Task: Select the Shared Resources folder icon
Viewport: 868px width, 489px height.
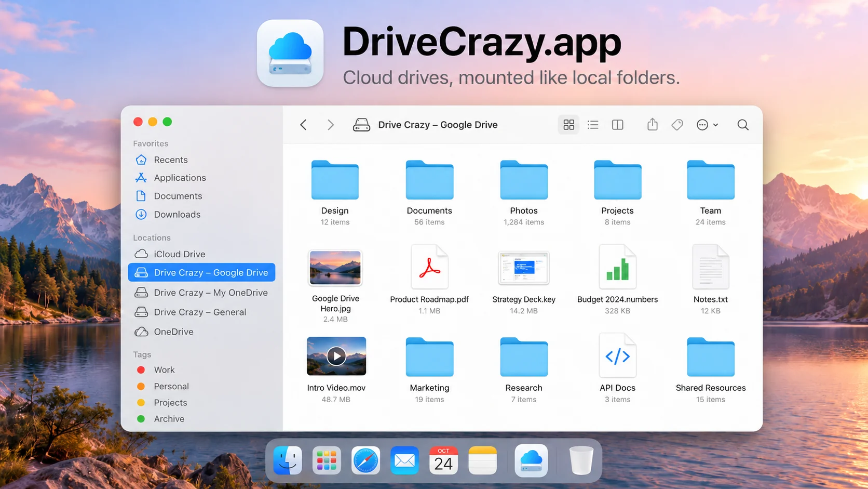Action: pos(711,357)
